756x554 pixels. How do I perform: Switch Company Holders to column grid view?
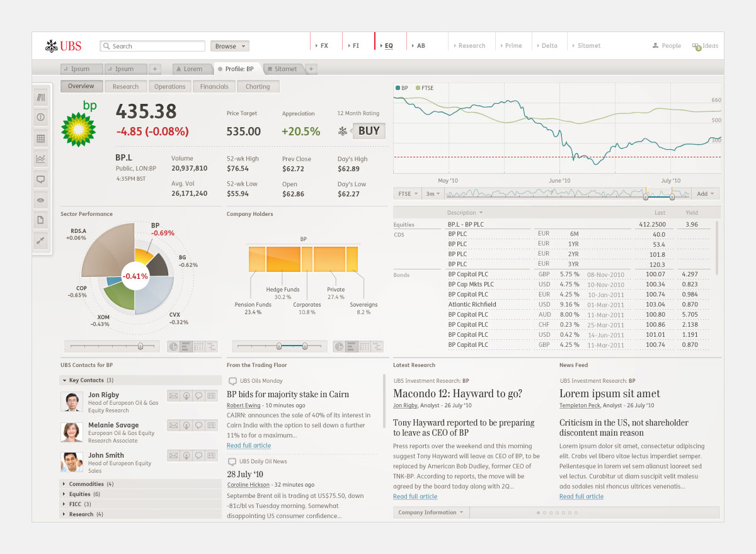click(364, 346)
